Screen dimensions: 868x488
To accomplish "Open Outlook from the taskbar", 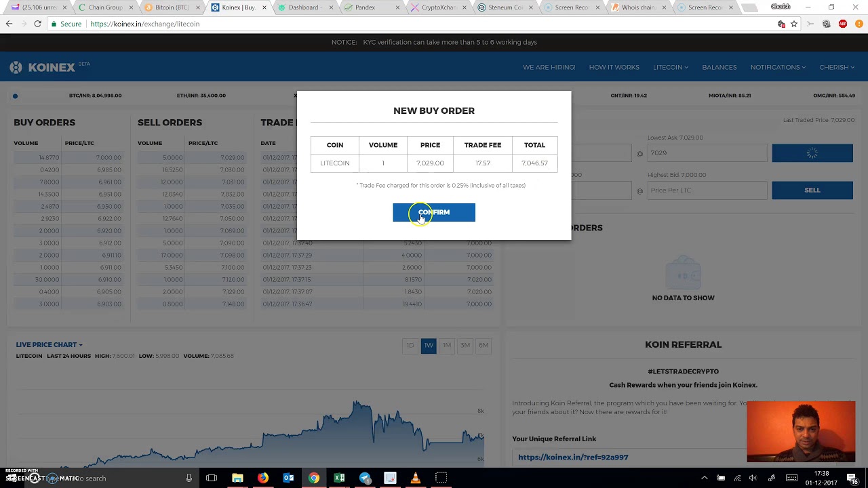I will [288, 479].
